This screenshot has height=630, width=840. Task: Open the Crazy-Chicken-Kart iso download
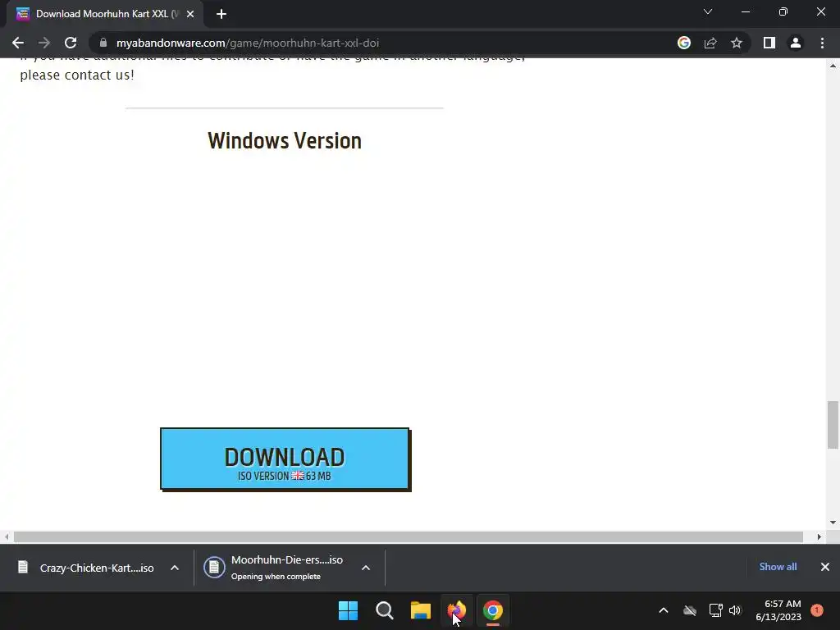[x=87, y=568]
